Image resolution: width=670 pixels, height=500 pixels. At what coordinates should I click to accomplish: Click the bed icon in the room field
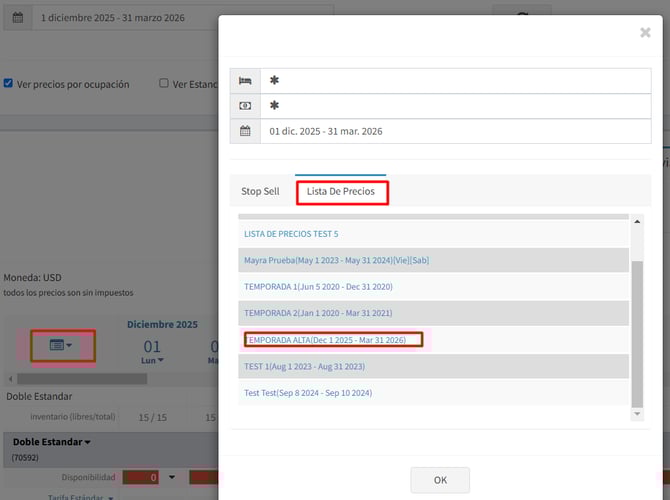click(245, 80)
